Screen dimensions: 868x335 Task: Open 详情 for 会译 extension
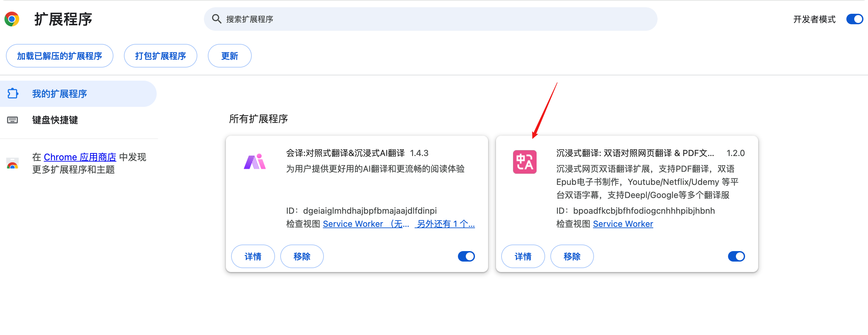pos(253,256)
